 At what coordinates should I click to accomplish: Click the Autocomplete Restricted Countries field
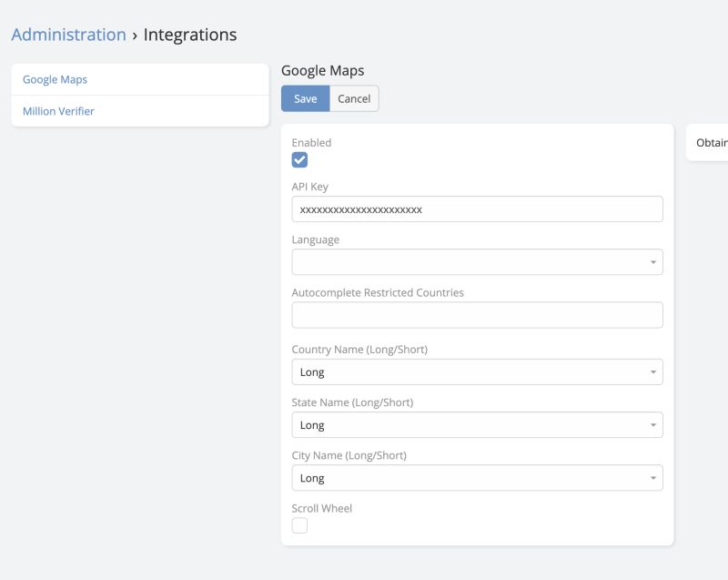click(478, 314)
